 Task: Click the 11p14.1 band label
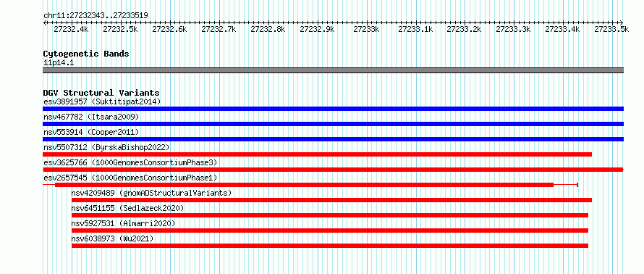click(59, 63)
